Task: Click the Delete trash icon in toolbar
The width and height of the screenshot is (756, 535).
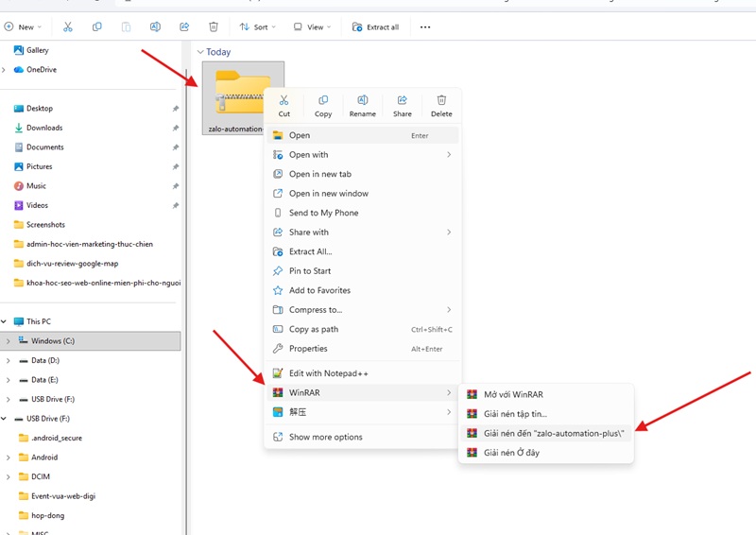Action: click(x=214, y=27)
